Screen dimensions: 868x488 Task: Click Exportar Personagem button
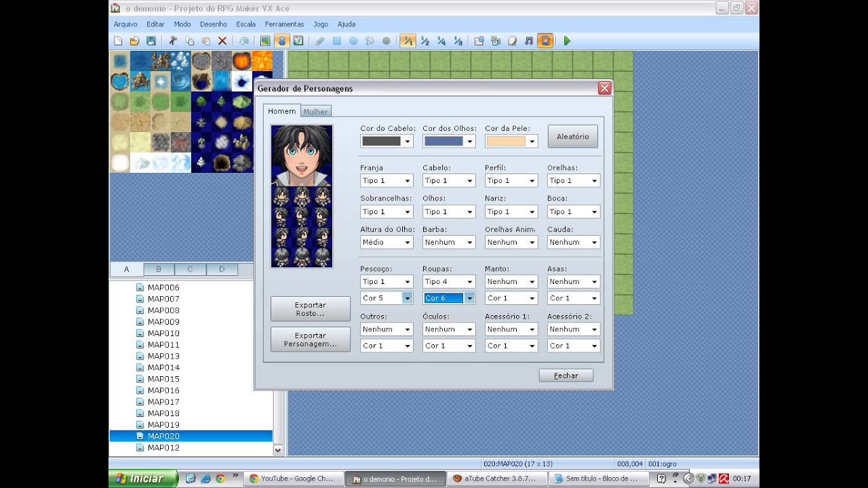(x=311, y=340)
